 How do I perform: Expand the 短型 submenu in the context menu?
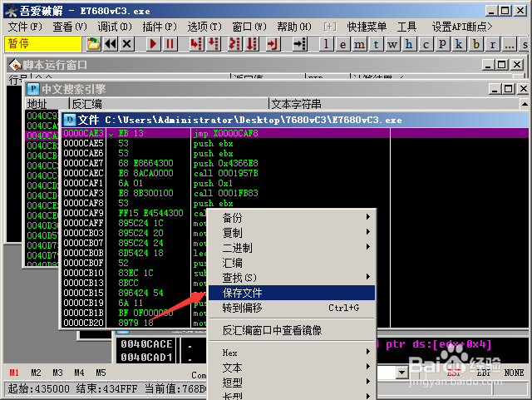coord(292,383)
